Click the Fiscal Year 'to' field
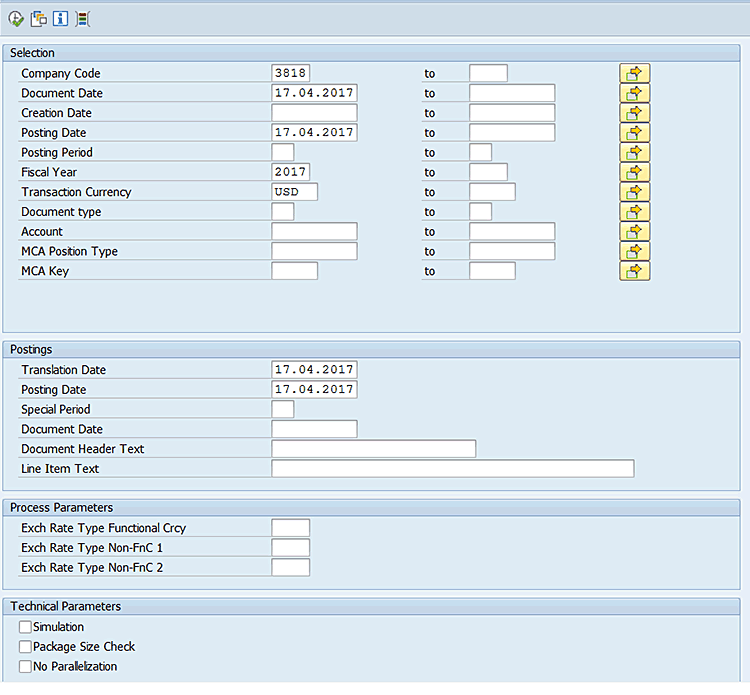750x695 pixels. 488,172
